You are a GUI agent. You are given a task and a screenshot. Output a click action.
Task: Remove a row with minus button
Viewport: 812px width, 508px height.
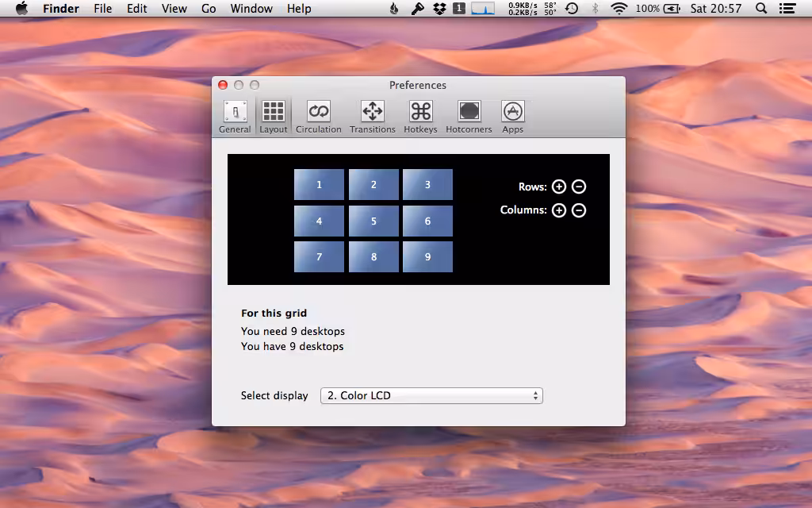pyautogui.click(x=579, y=187)
